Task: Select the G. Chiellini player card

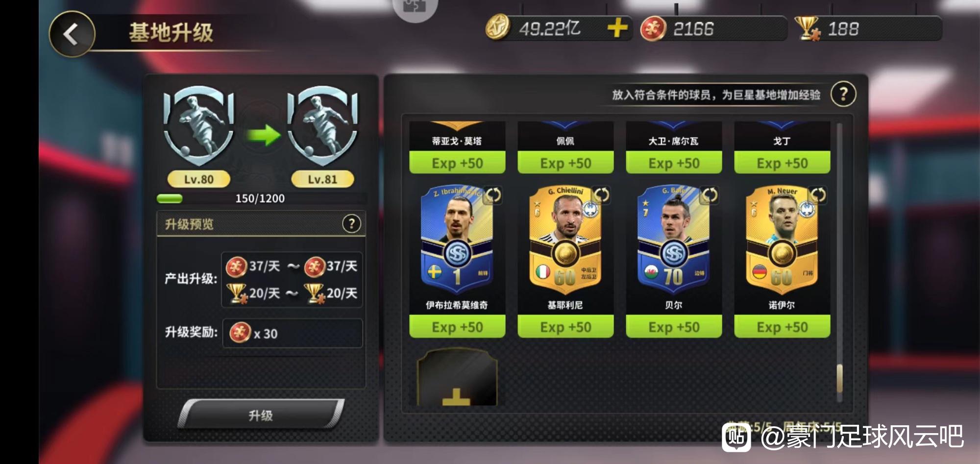Action: coord(565,240)
